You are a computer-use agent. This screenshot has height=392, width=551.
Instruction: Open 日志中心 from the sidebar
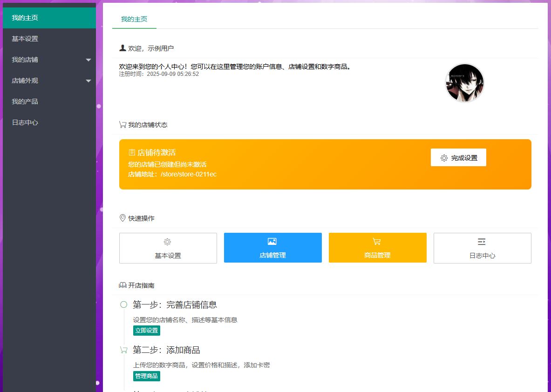49,122
